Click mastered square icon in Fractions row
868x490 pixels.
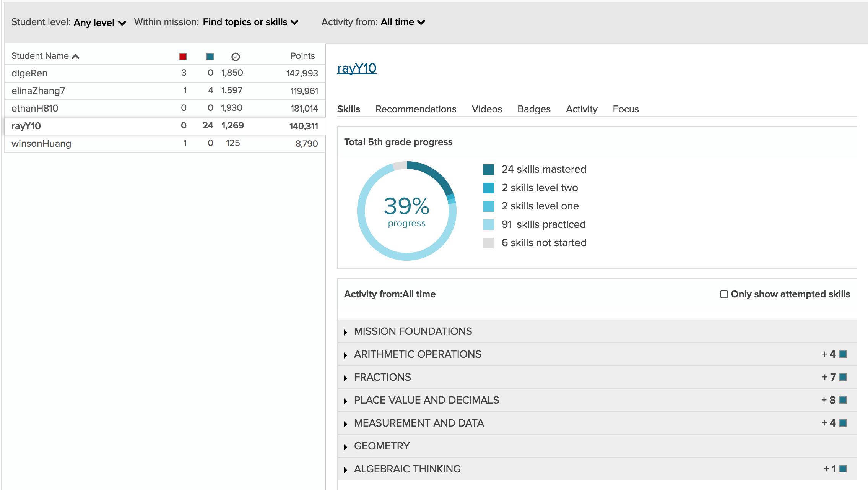843,377
